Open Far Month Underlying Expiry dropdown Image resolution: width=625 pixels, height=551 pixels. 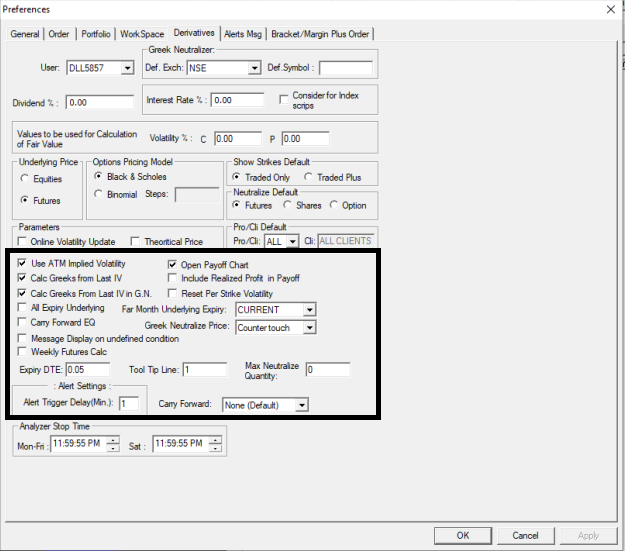(309, 310)
